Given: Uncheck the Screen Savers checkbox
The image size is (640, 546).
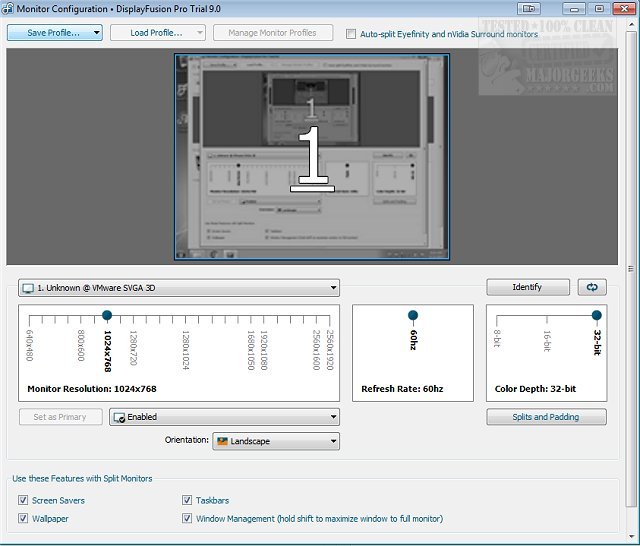Looking at the screenshot, I should tap(23, 500).
